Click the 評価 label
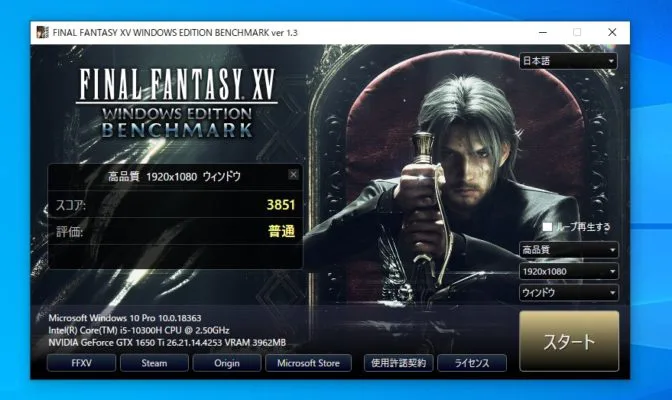The width and height of the screenshot is (672, 400). pos(69,232)
